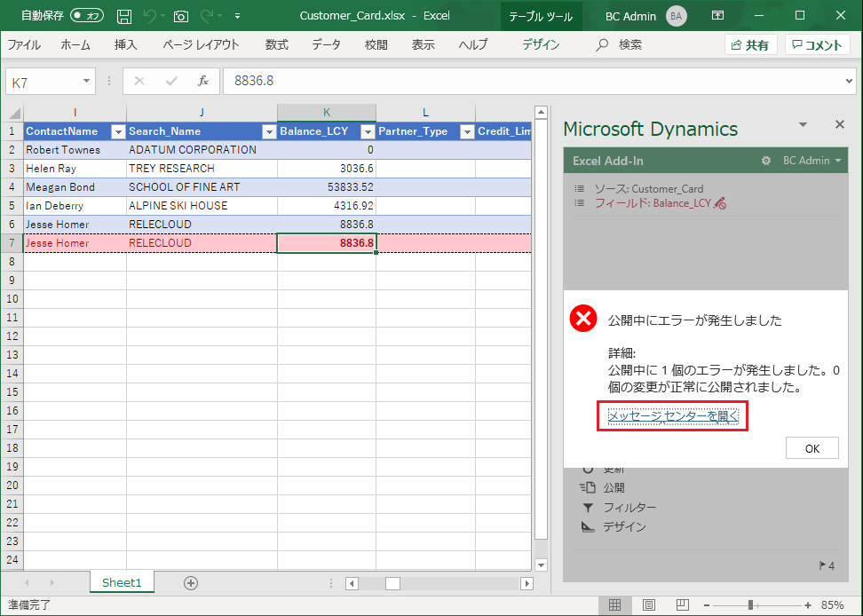
Task: Open the Partner_Type column filter dropdown
Action: pos(467,131)
